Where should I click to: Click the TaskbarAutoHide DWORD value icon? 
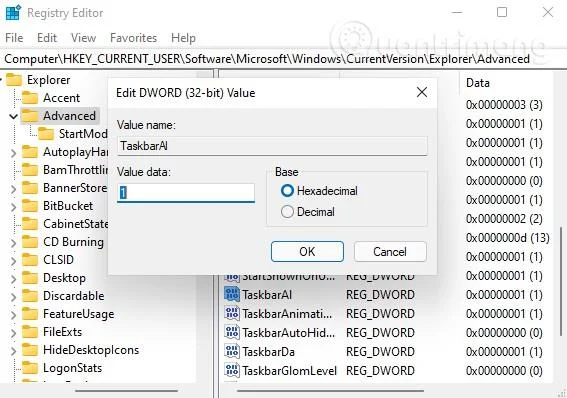(x=232, y=332)
